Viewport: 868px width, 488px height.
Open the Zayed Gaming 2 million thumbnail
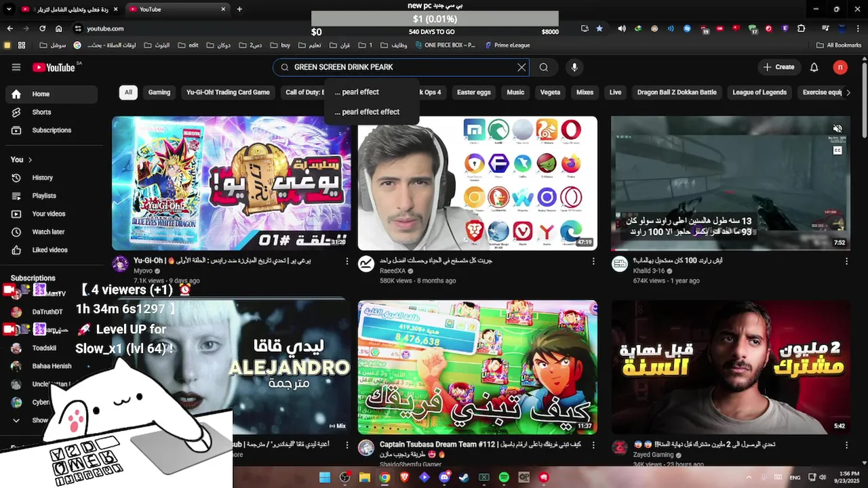730,367
